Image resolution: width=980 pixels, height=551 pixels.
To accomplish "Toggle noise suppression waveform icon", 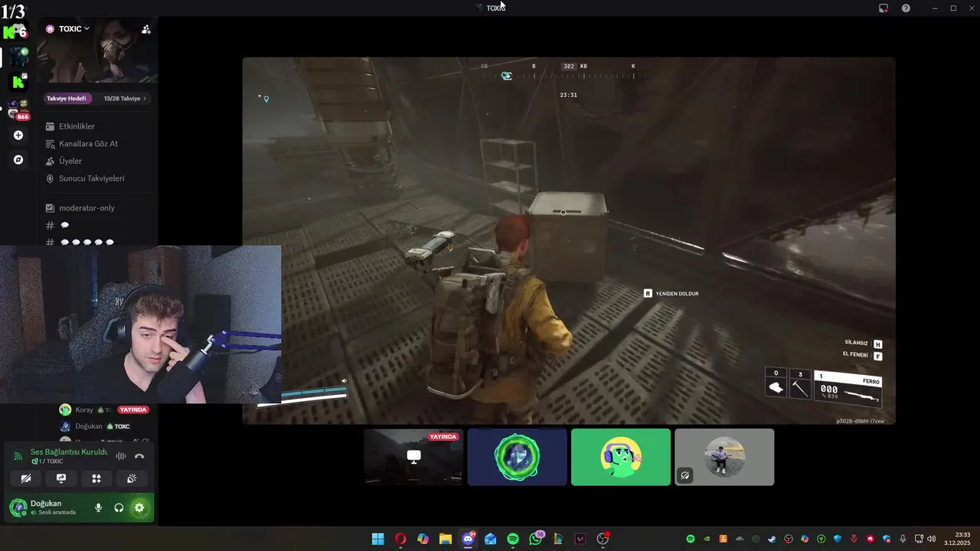I will [120, 456].
